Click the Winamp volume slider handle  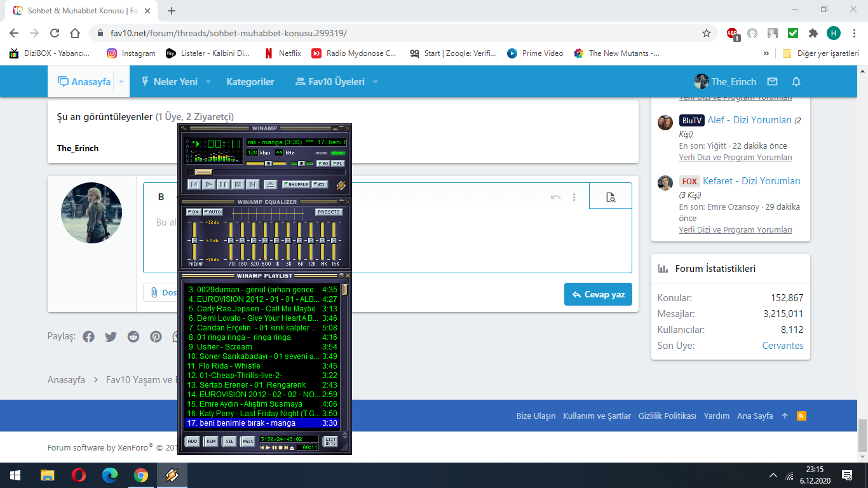pos(268,163)
